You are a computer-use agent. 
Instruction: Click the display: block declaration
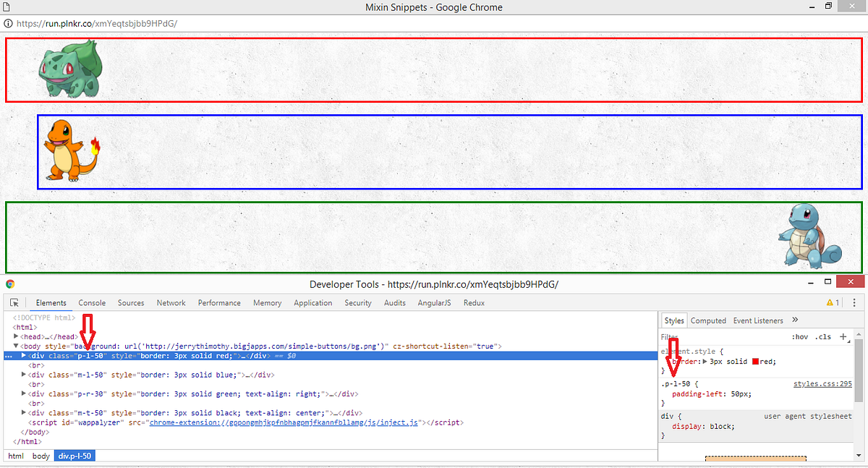704,426
